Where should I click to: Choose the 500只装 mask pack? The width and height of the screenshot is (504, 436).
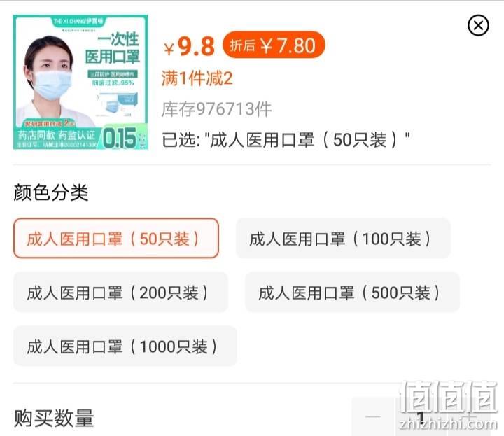pyautogui.click(x=352, y=292)
